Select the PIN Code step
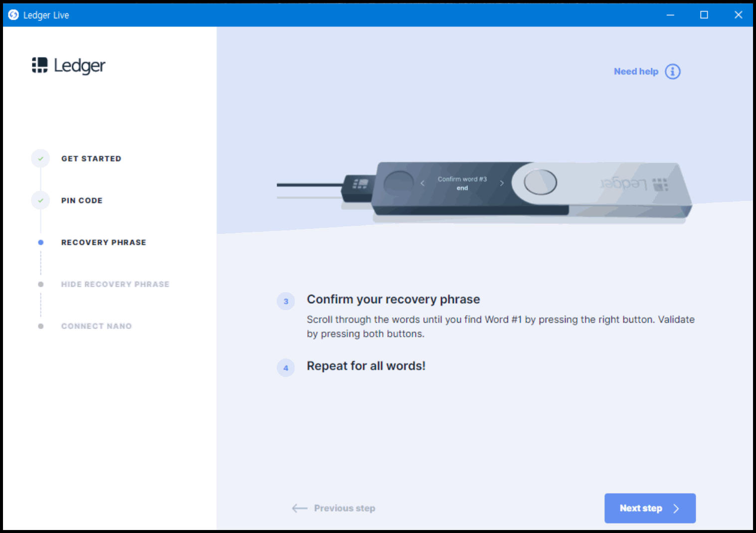The height and width of the screenshot is (533, 756). point(82,200)
